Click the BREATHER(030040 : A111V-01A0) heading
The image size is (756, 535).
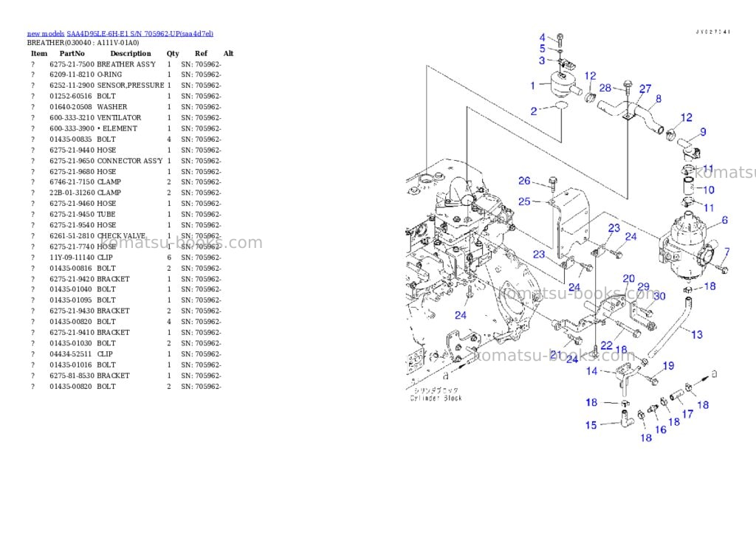click(x=83, y=42)
